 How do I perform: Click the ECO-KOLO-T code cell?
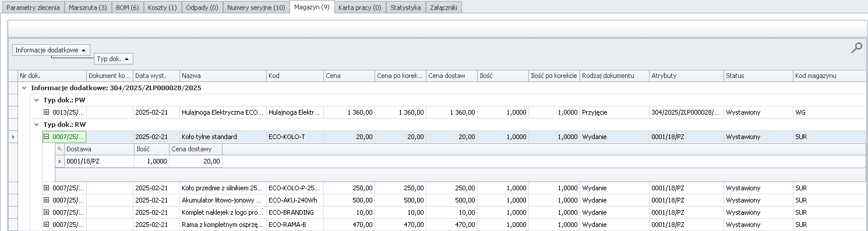295,137
